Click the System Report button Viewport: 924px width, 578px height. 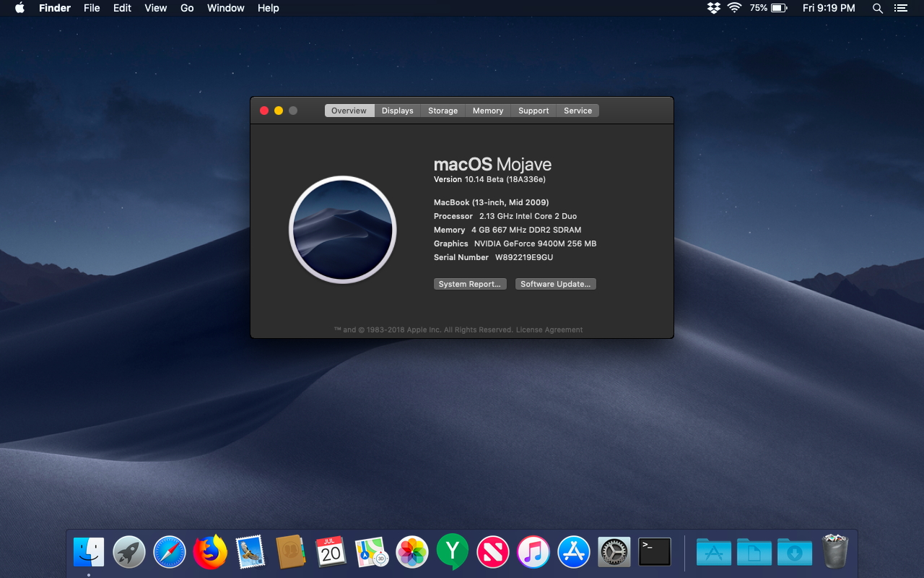pyautogui.click(x=470, y=284)
